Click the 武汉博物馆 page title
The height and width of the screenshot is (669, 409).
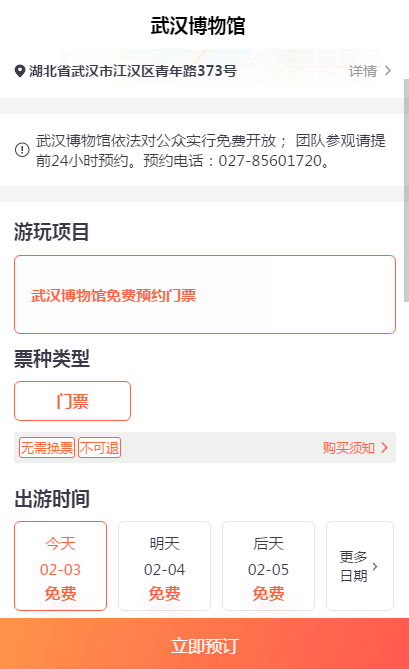pos(198,26)
